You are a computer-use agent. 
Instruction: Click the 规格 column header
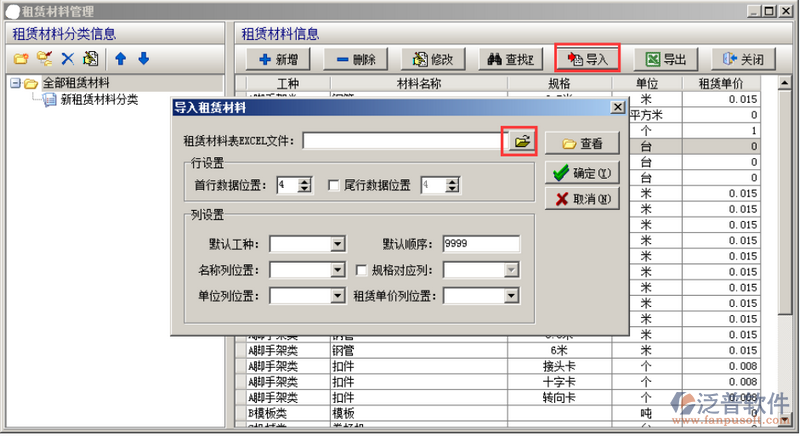[x=559, y=84]
